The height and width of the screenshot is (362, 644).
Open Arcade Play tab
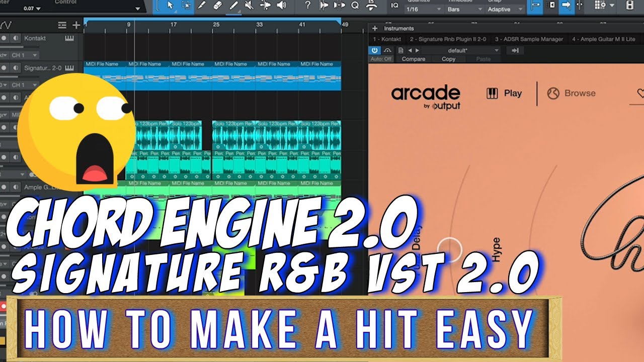pyautogui.click(x=504, y=93)
